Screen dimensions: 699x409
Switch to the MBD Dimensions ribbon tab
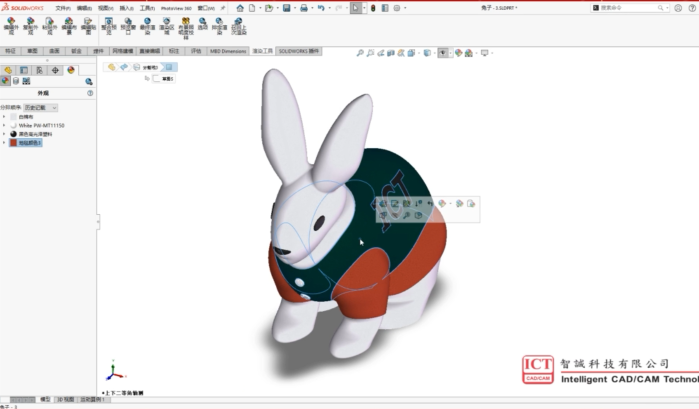point(228,51)
